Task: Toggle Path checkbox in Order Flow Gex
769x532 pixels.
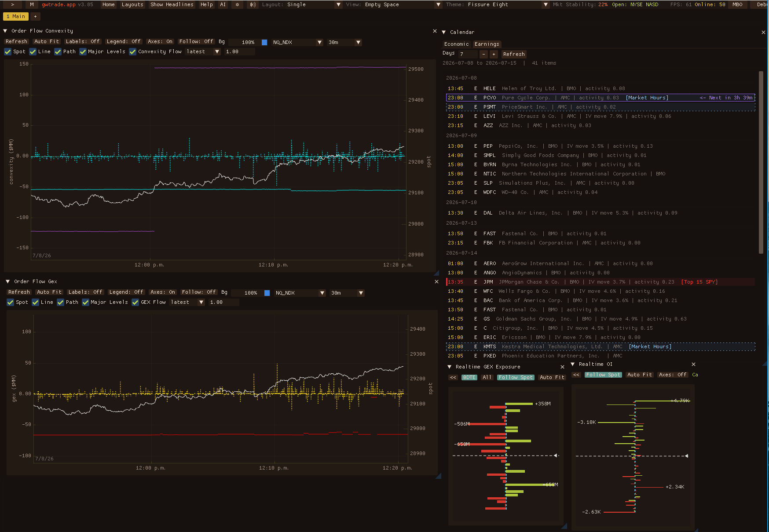Action: click(61, 302)
